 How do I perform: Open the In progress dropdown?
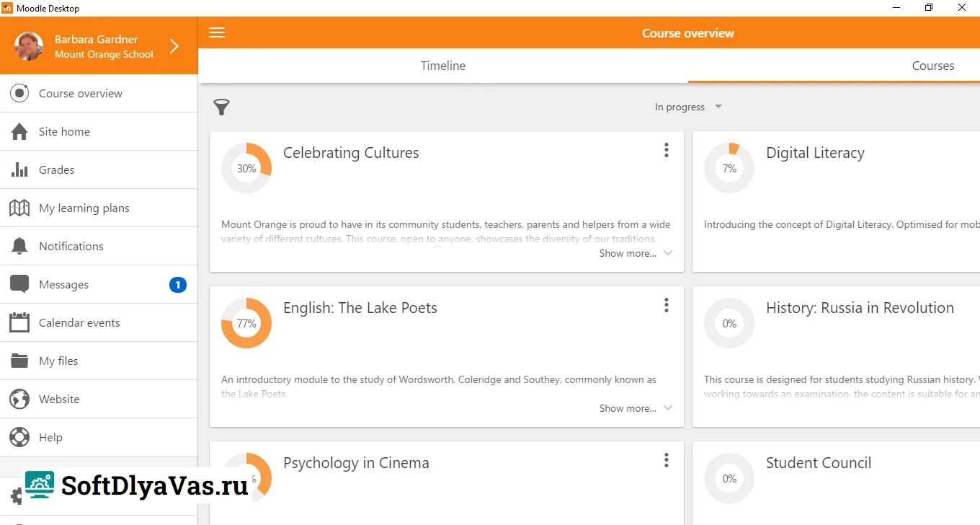[687, 107]
